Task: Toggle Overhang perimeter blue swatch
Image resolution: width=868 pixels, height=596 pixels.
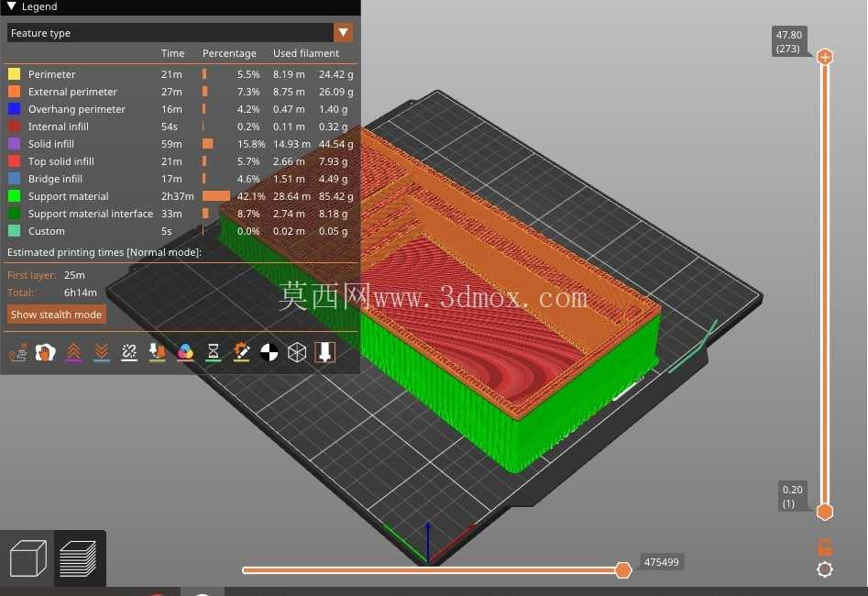Action: click(15, 109)
